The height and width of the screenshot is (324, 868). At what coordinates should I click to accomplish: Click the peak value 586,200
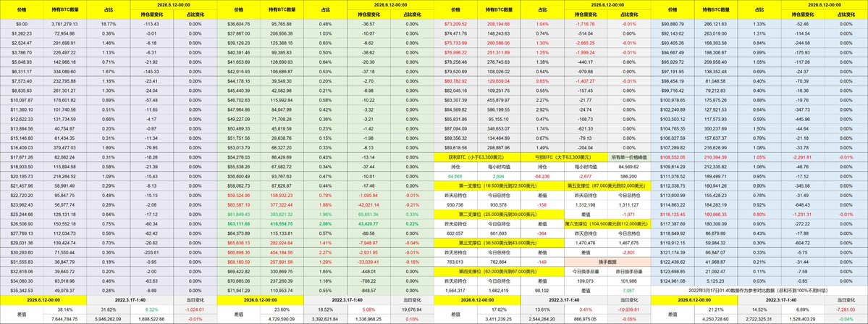click(x=629, y=176)
